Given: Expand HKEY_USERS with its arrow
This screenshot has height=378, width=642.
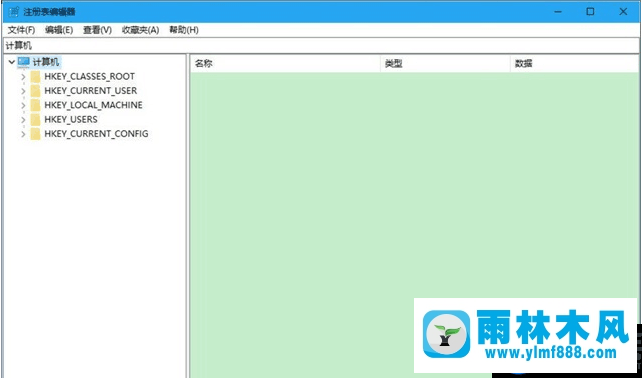Looking at the screenshot, I should [23, 120].
